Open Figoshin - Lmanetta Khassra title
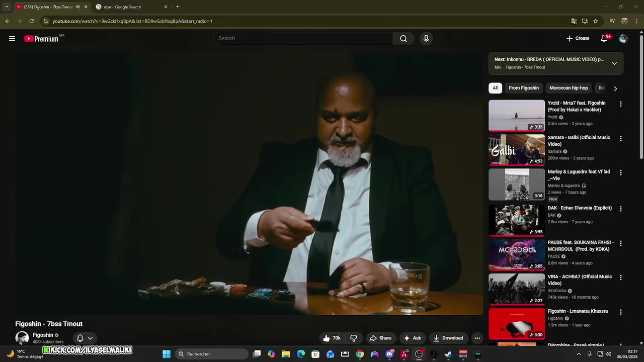 tap(578, 311)
